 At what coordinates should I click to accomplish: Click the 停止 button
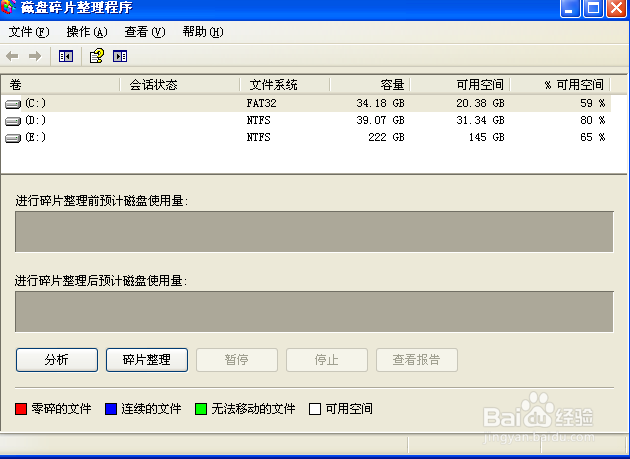tap(327, 360)
